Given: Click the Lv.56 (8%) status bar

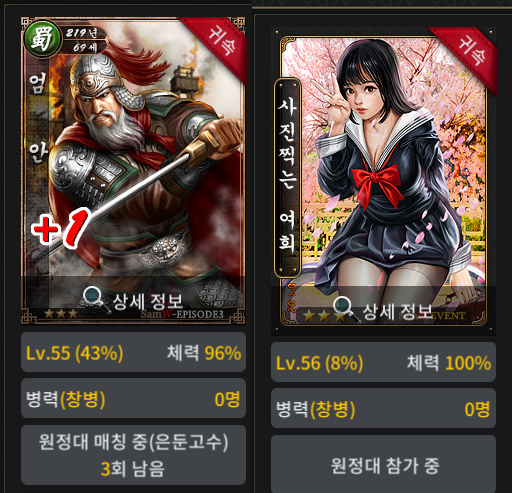Looking at the screenshot, I should [383, 362].
